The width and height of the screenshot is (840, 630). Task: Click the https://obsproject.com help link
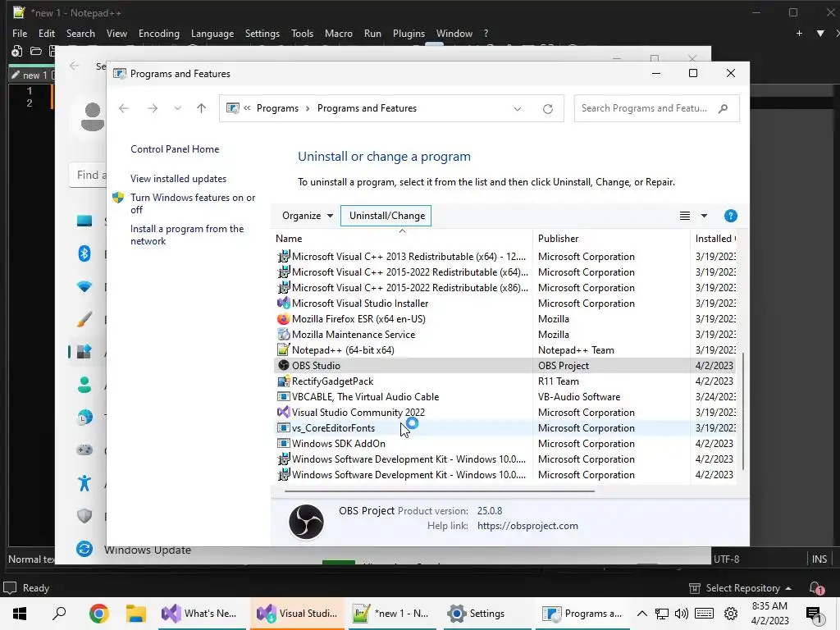[527, 526]
